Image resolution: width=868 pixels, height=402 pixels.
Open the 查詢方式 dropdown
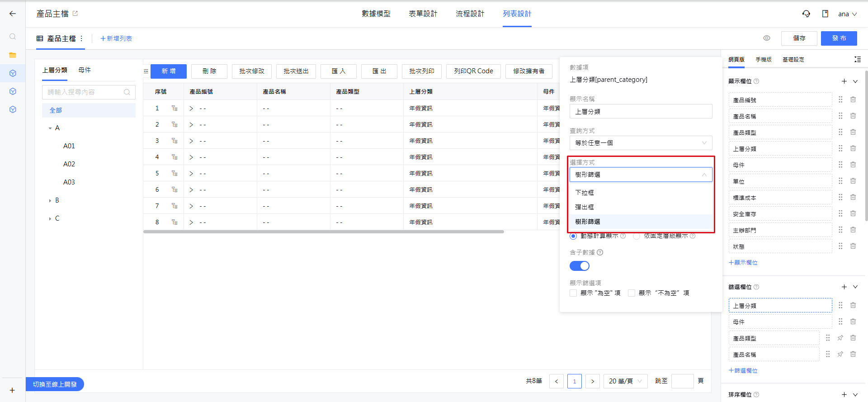641,143
